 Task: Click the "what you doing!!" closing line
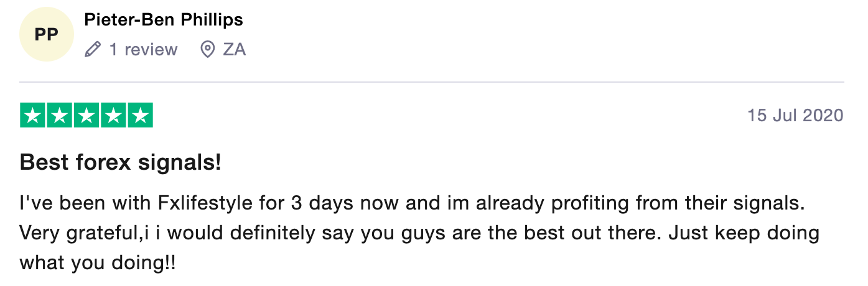[98, 263]
